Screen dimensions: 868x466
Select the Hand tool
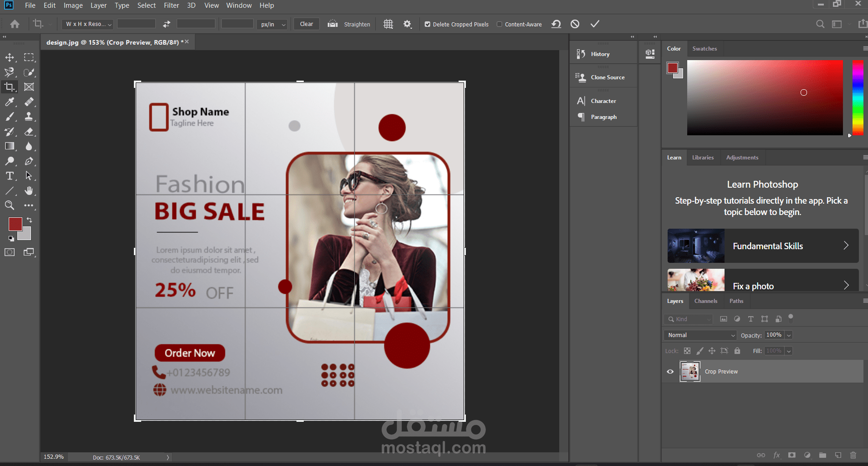coord(29,191)
